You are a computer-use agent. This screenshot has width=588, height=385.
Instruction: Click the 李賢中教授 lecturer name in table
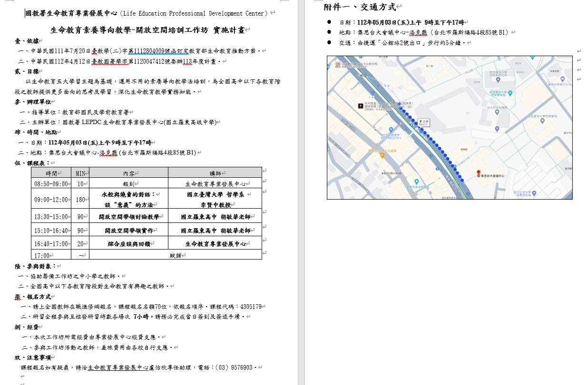pyautogui.click(x=216, y=205)
